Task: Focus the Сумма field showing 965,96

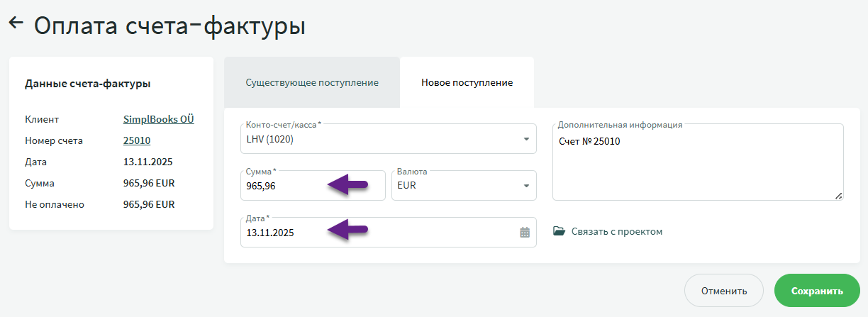Action: [x=284, y=186]
